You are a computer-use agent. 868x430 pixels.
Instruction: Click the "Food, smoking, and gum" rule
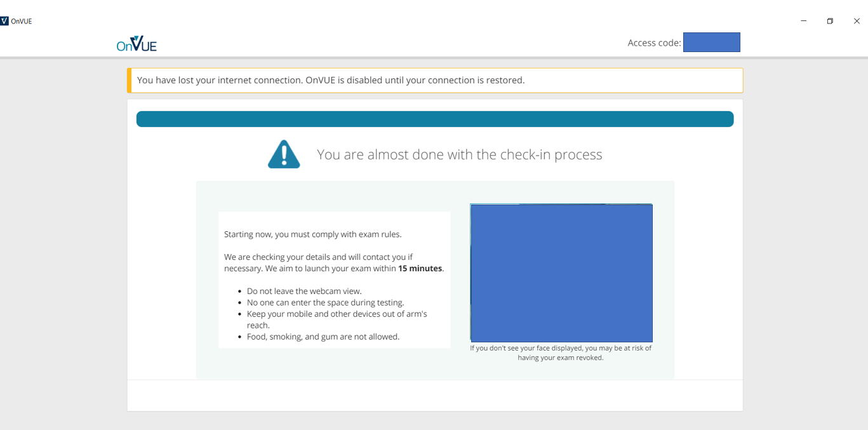(x=323, y=337)
